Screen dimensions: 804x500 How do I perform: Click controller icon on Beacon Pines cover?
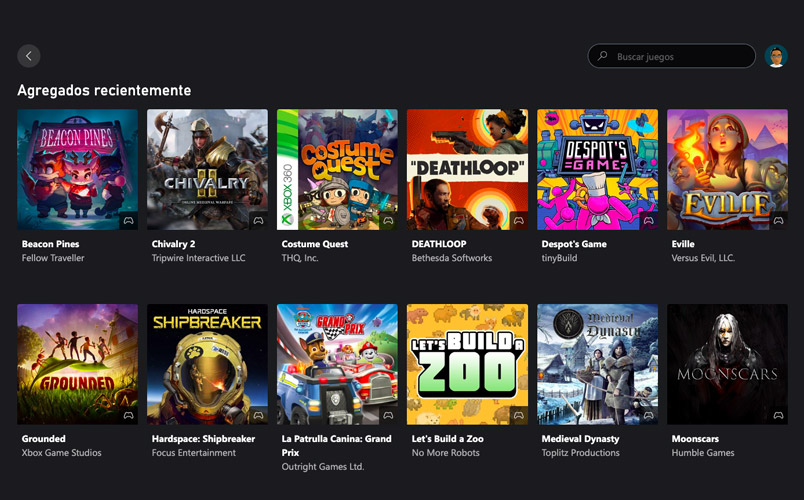point(129,221)
